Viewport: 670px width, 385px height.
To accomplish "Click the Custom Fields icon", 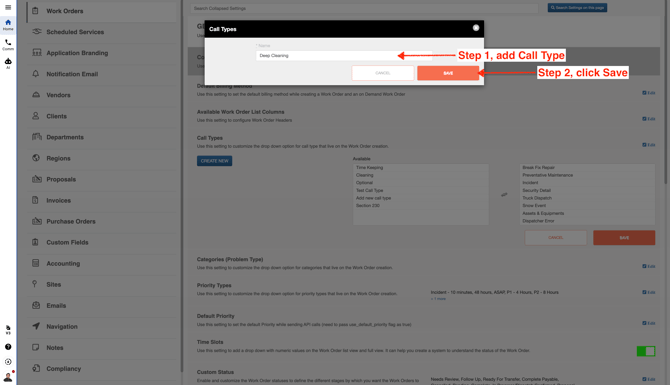I will tap(35, 242).
